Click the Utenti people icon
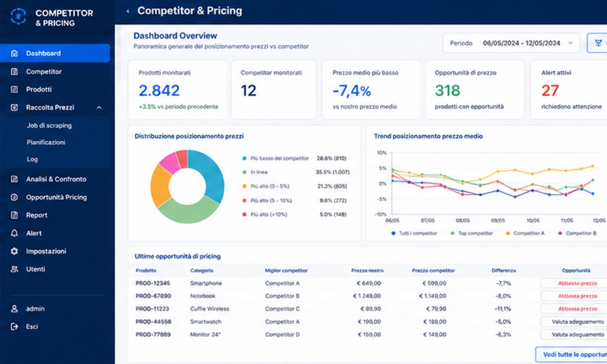This screenshot has height=364, width=607. pyautogui.click(x=14, y=269)
